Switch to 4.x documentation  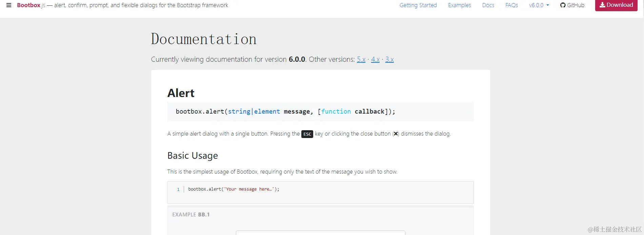pos(375,59)
